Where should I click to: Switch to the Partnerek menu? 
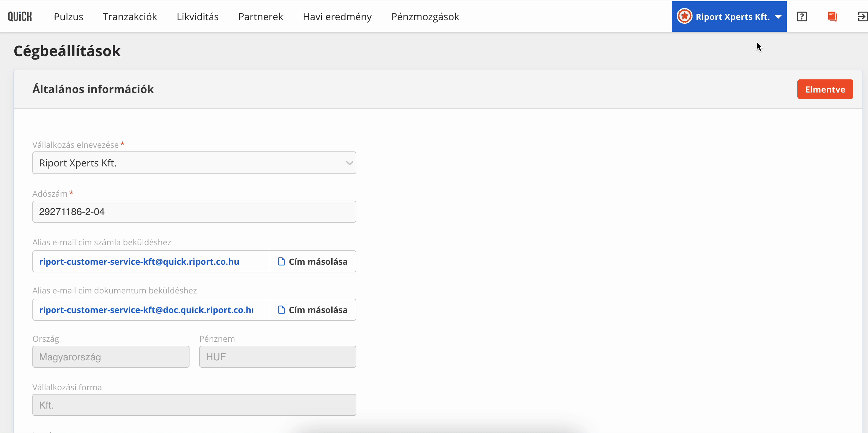tap(261, 16)
